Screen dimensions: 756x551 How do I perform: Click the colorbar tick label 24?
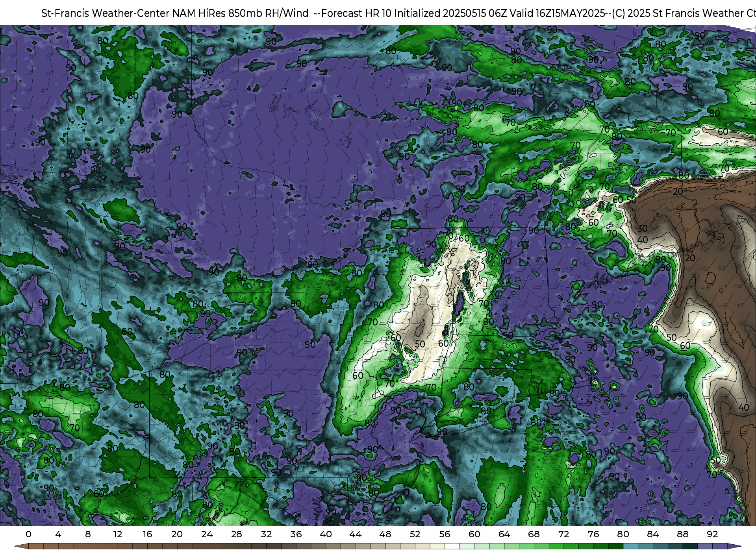207,534
